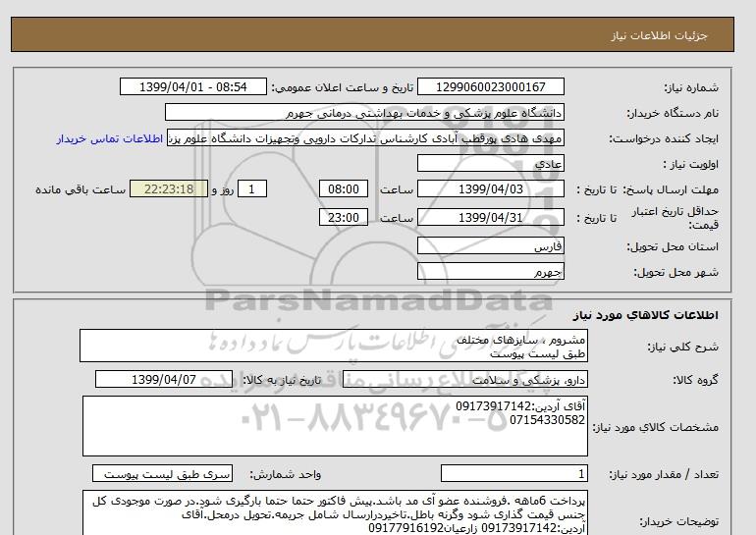756x535 pixels.
Task: Click the label حداقل تاریخ اعتبار قیمت
Action: [x=675, y=218]
